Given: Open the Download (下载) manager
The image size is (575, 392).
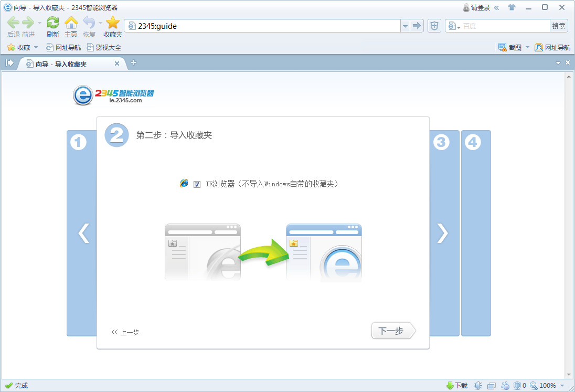Looking at the screenshot, I should click(x=457, y=385).
